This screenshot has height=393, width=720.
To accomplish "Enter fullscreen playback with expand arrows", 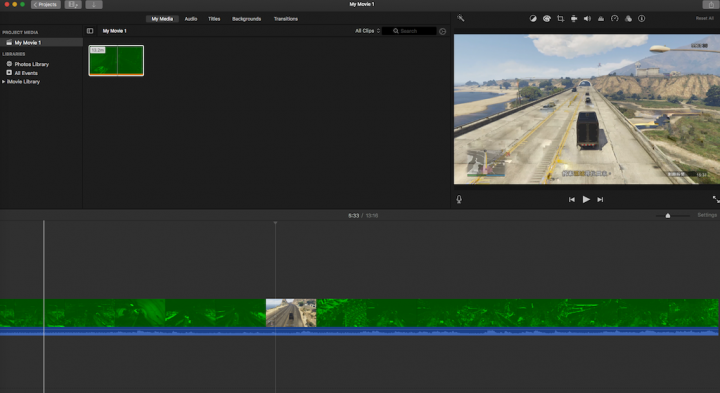I will coord(716,199).
